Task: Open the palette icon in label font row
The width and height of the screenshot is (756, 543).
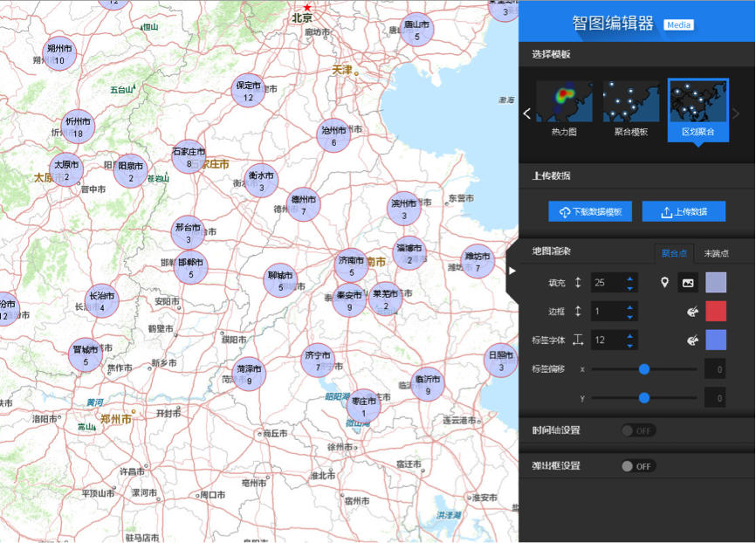Action: pyautogui.click(x=692, y=340)
